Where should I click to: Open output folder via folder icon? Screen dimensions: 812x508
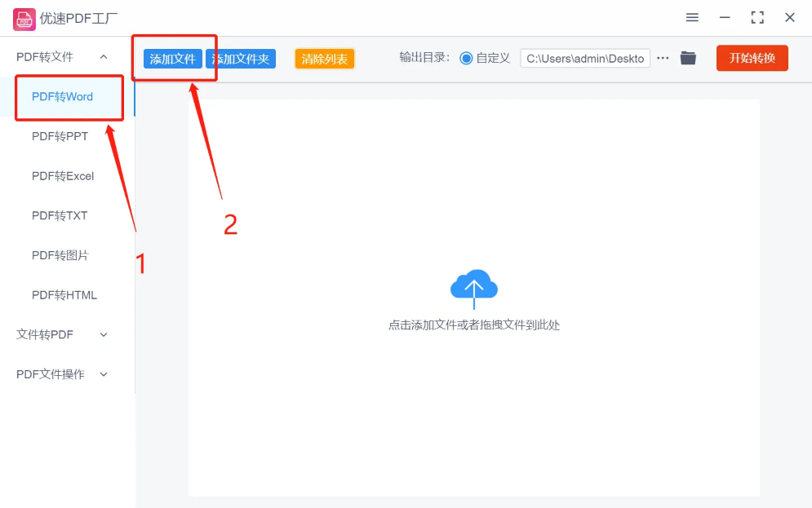(x=688, y=58)
